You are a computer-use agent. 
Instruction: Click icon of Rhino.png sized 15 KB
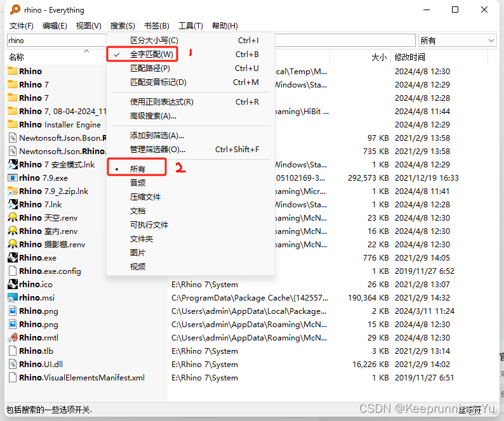[13, 325]
